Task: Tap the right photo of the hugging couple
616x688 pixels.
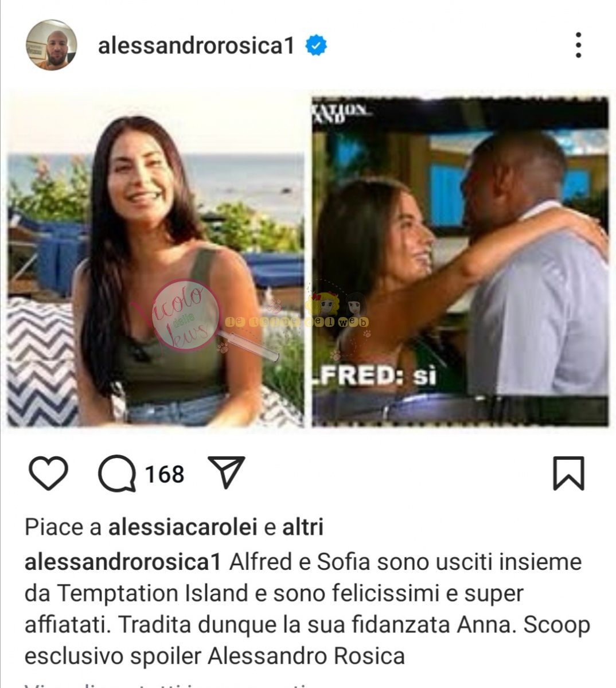Action: coord(460,263)
